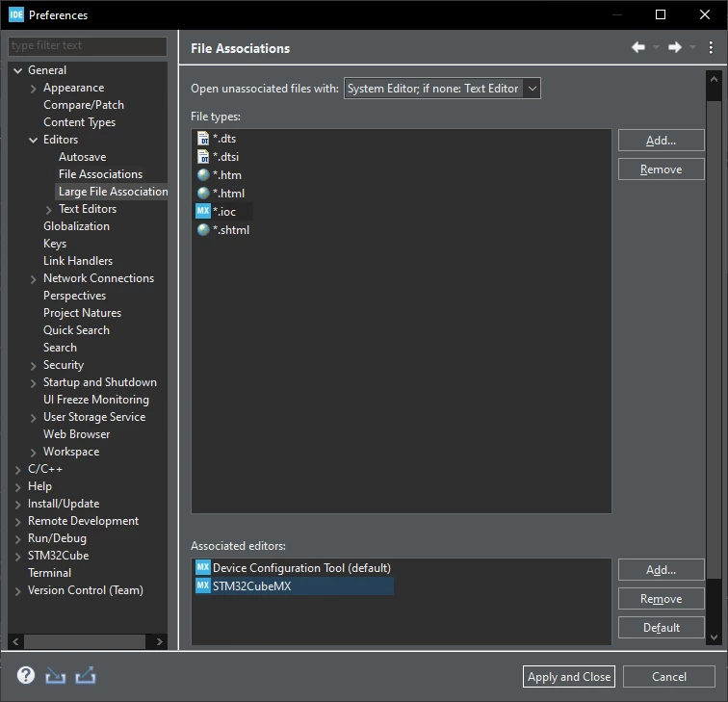Expand the Text Editors node

click(x=49, y=210)
